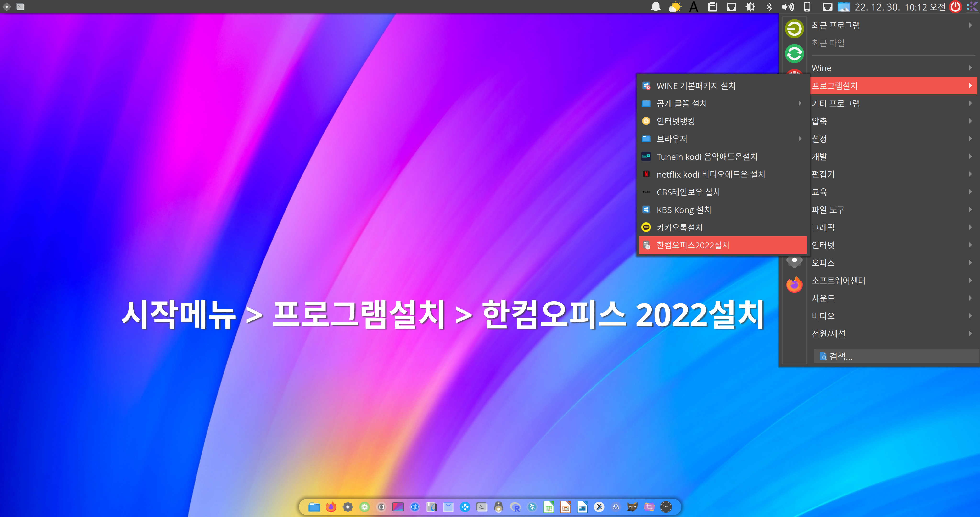Viewport: 980px width, 517px height.
Task: Open LibreOffice Writer from the dock
Action: 582,507
